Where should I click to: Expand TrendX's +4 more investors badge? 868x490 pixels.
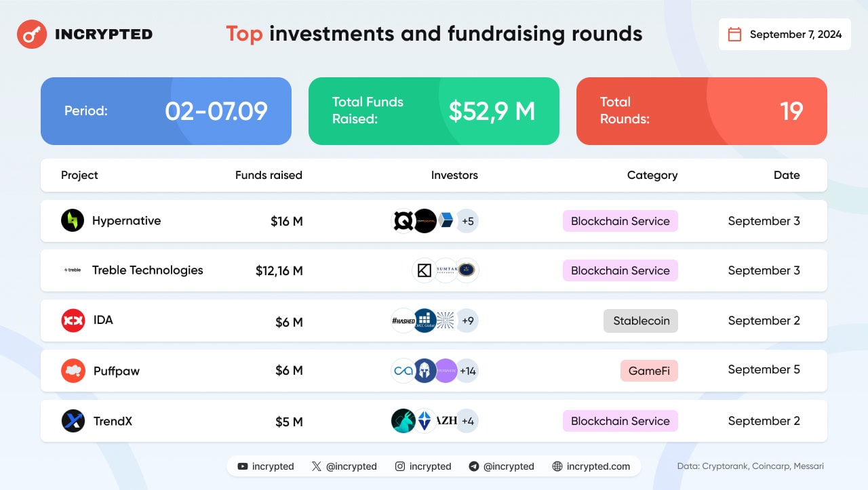click(467, 421)
